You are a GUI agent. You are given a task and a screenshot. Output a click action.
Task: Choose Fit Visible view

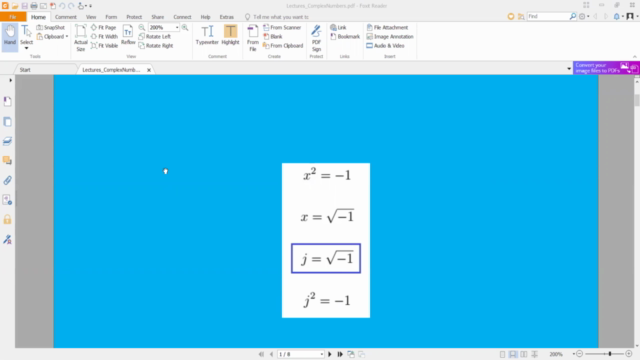coord(104,46)
